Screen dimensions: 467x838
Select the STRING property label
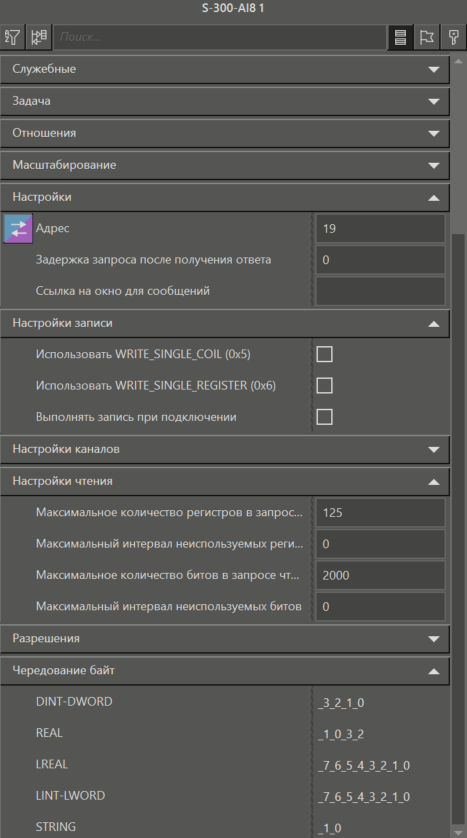tap(56, 827)
